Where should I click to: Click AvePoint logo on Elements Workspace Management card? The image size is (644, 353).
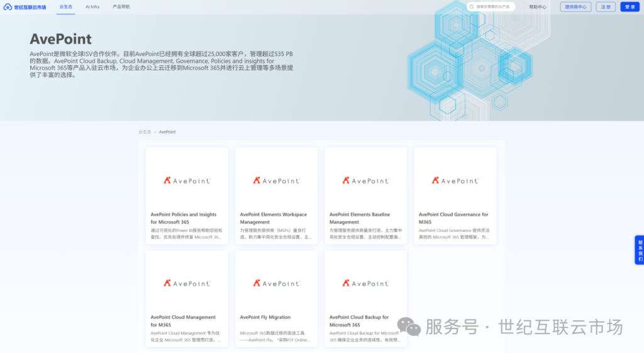click(276, 180)
